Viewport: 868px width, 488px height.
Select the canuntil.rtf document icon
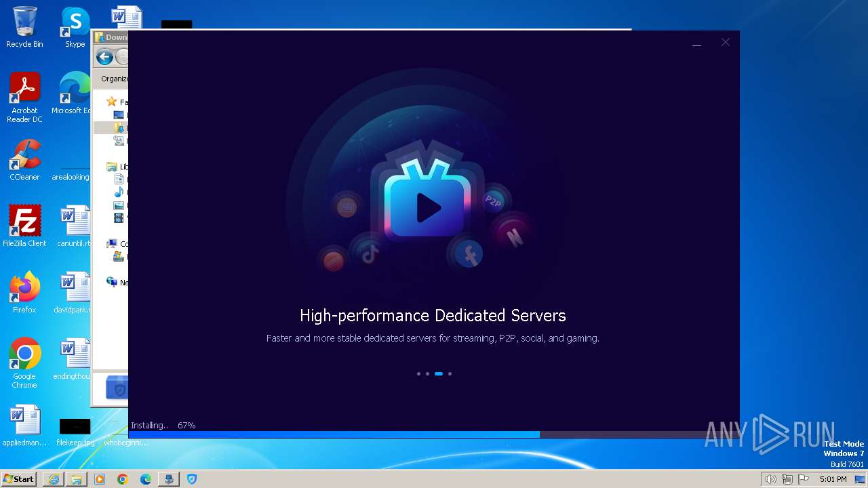coord(73,226)
